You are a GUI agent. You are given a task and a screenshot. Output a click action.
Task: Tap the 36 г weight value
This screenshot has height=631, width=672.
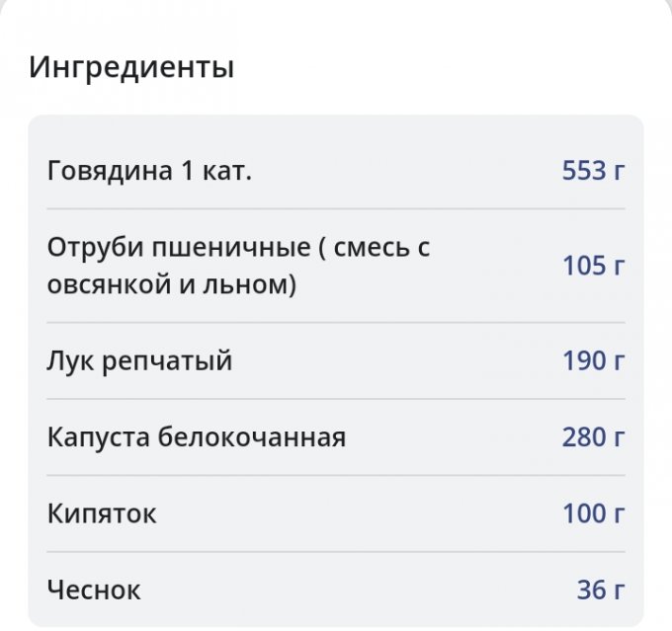click(600, 591)
